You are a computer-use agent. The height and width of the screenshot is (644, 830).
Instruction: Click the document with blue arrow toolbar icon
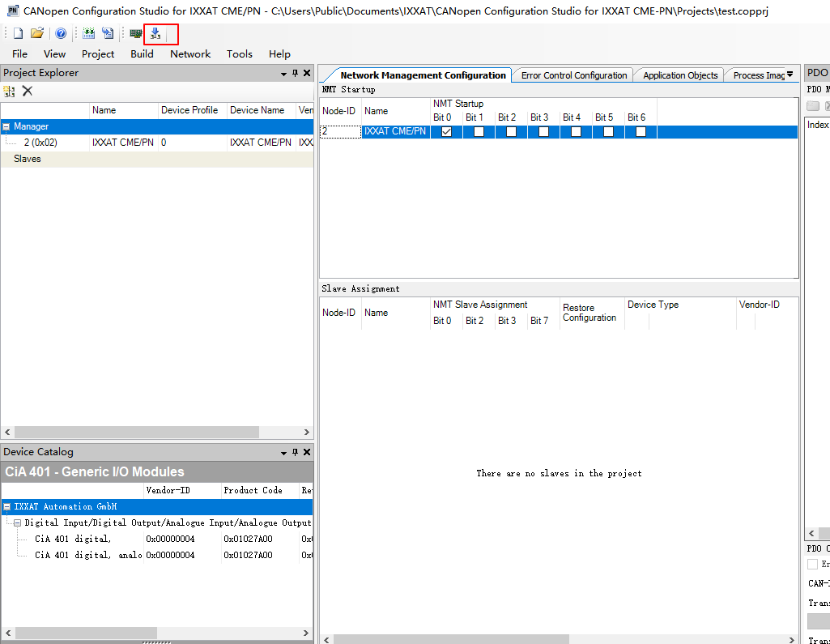(x=108, y=34)
